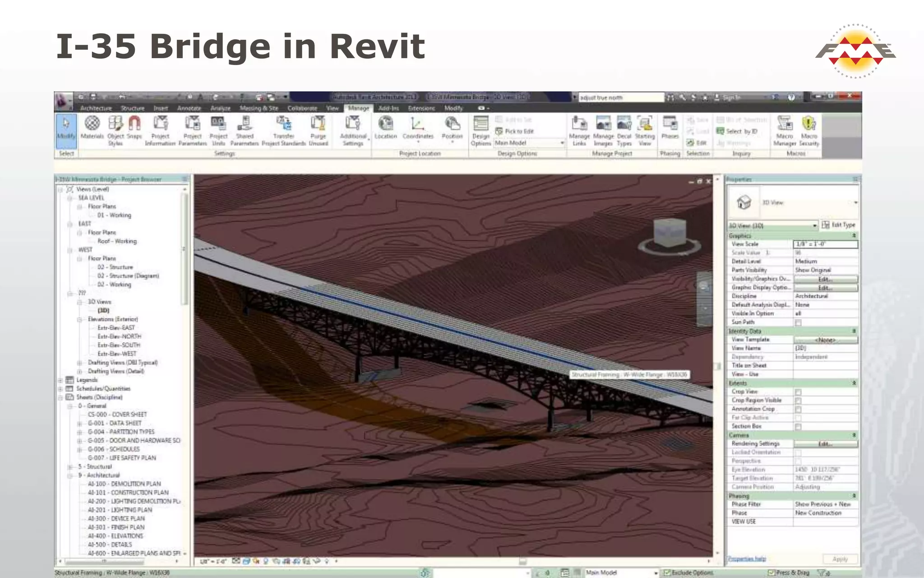Collapse the Graphics properties section
Viewport: 924px width, 578px height.
tap(854, 236)
